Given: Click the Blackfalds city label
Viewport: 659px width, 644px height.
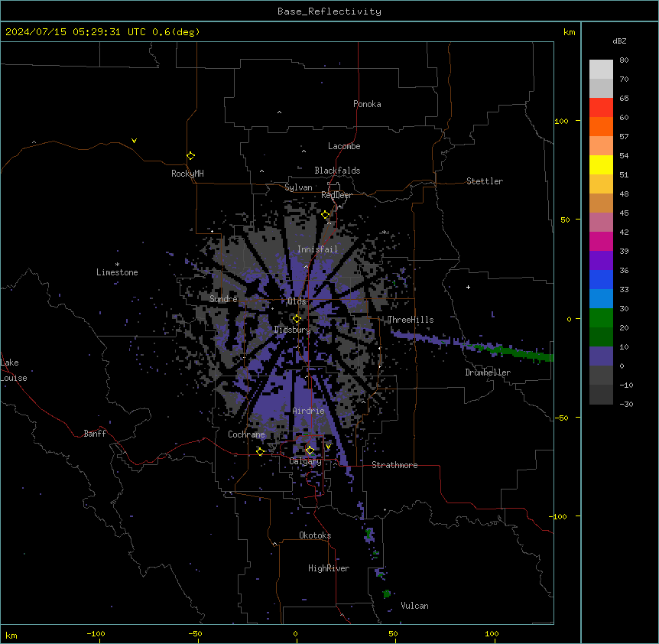Looking at the screenshot, I should 337,171.
